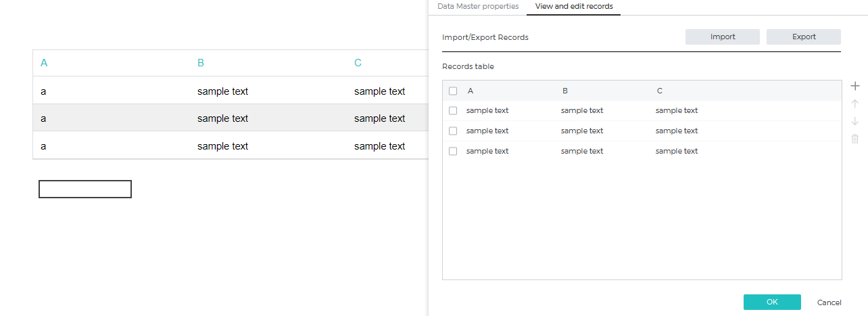Add a new record with plus icon

tap(854, 86)
